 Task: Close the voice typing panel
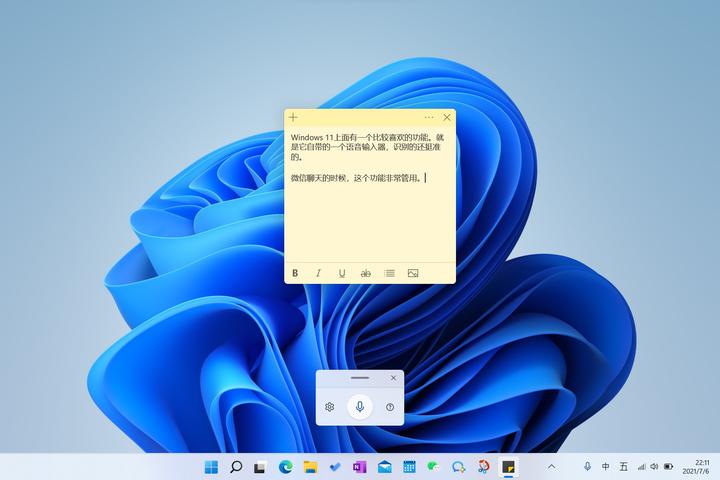click(394, 378)
